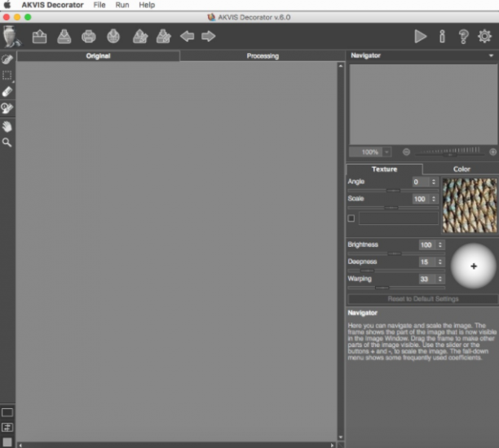Open the 100% zoom dropdown
The width and height of the screenshot is (499, 448).
pos(386,152)
